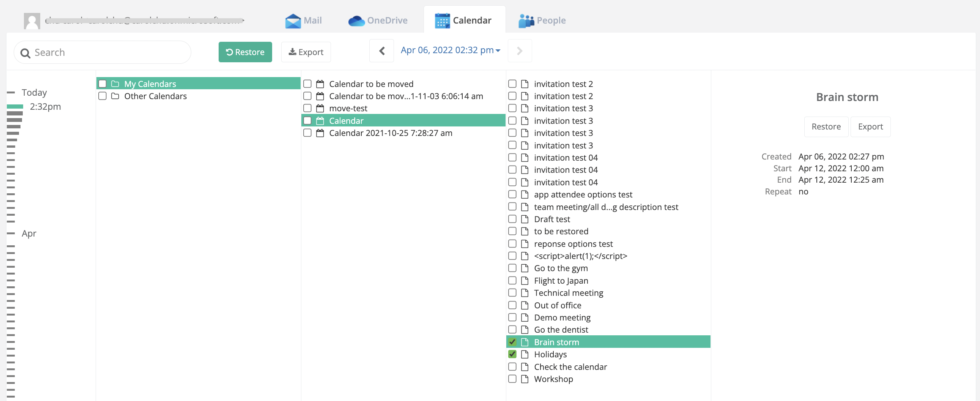
Task: Switch to the People tab
Action: pos(542,21)
